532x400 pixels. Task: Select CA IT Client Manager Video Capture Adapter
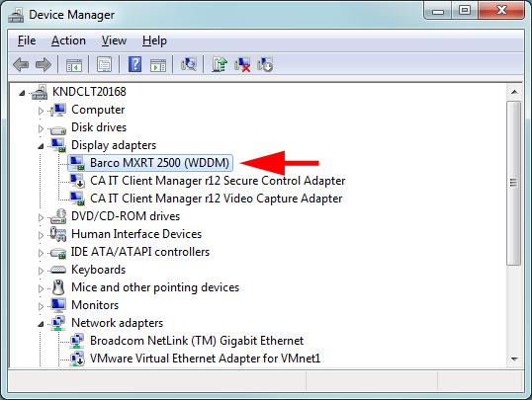(x=216, y=199)
